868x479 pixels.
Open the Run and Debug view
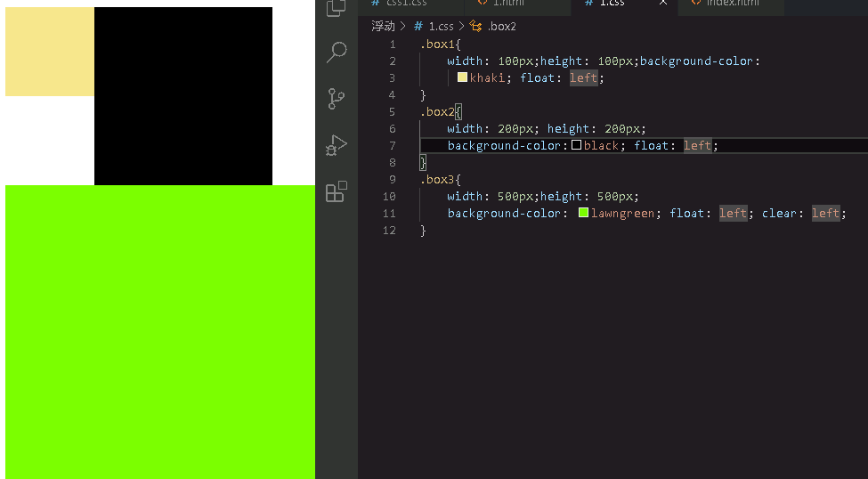336,145
